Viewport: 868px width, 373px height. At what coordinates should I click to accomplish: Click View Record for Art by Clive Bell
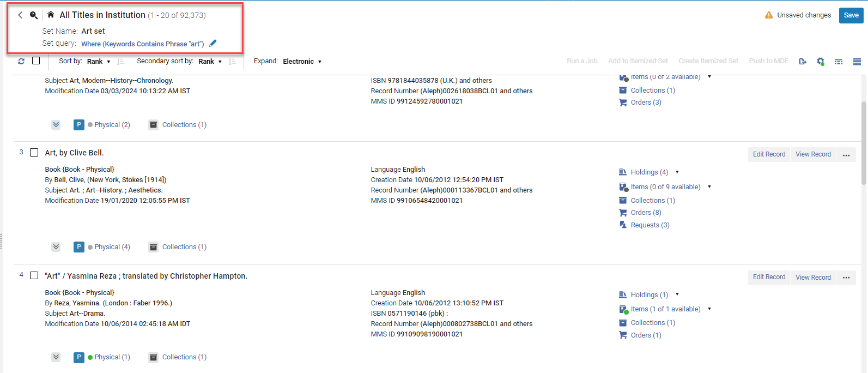point(813,154)
